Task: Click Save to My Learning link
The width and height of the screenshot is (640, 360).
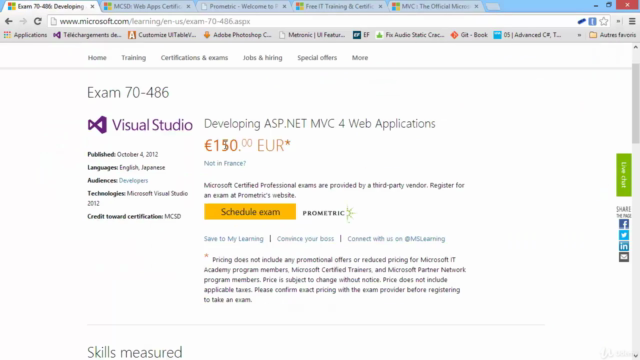Action: click(x=233, y=239)
